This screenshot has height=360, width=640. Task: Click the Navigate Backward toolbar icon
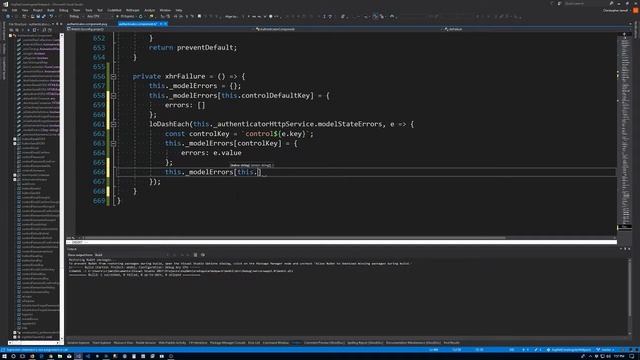click(x=8, y=16)
